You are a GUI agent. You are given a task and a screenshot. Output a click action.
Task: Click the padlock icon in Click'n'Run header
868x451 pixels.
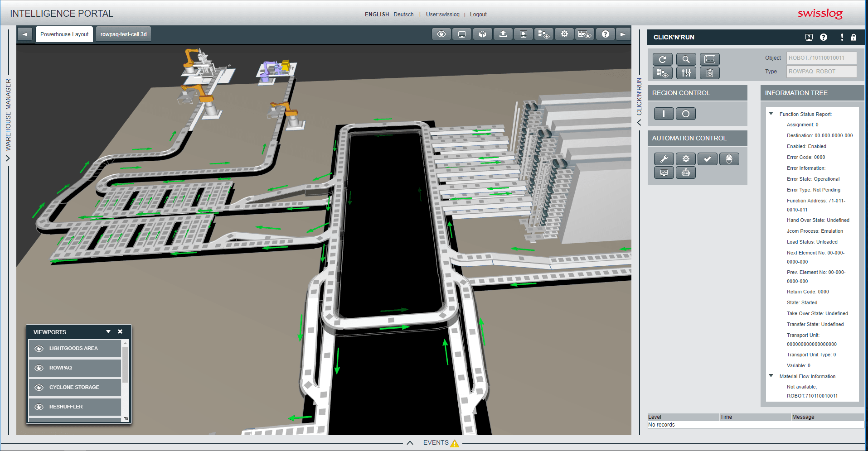[853, 37]
